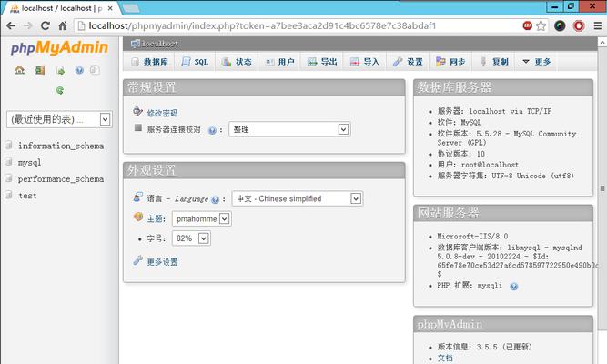607x364 pixels.
Task: Click the 修改密码 link
Action: (x=162, y=113)
